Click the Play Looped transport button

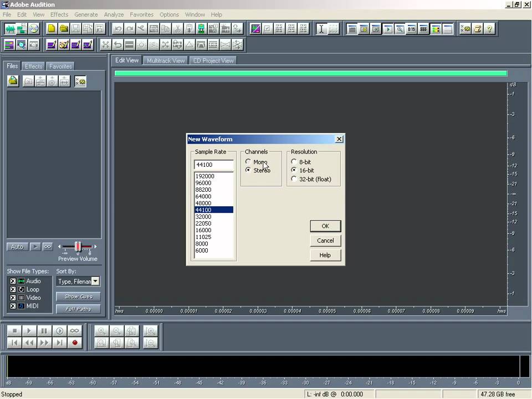[x=75, y=330]
